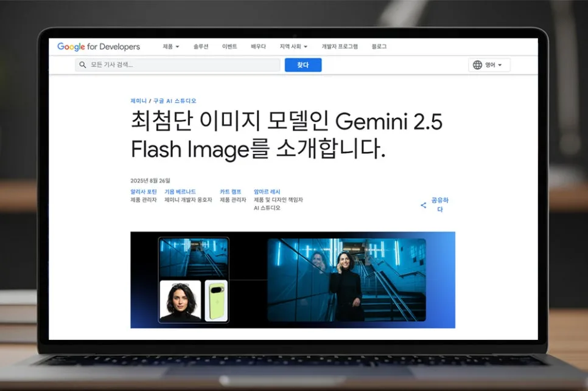Click the Google for Developers logo
Screen dimensions: 588x391
99,47
